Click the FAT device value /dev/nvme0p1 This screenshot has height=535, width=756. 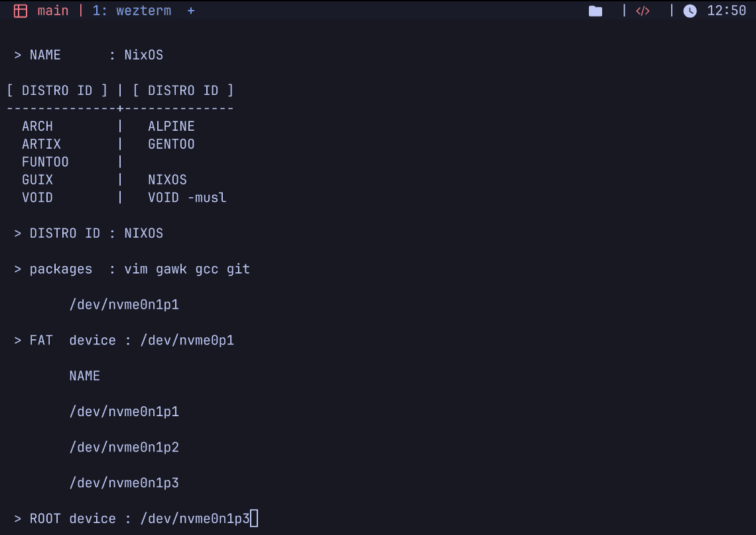tap(187, 341)
